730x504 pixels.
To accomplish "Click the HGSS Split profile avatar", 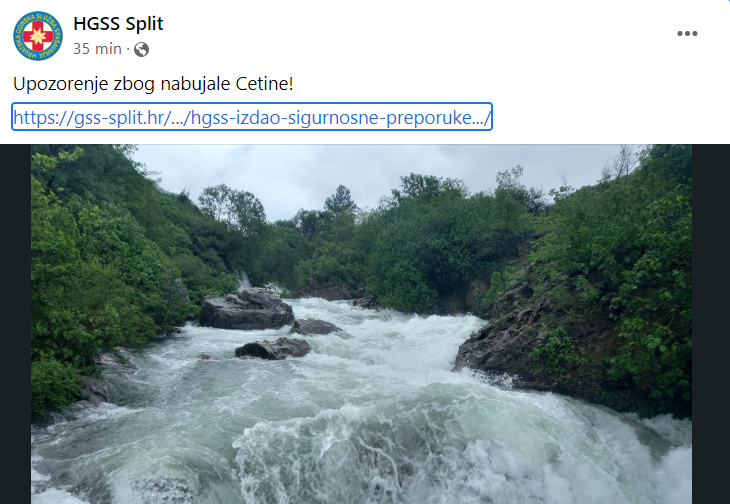I will tap(38, 36).
